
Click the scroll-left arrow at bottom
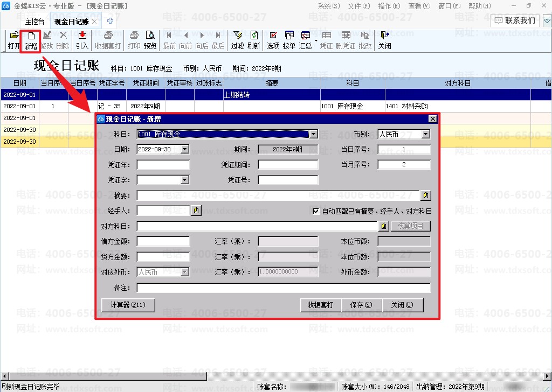pos(4,376)
